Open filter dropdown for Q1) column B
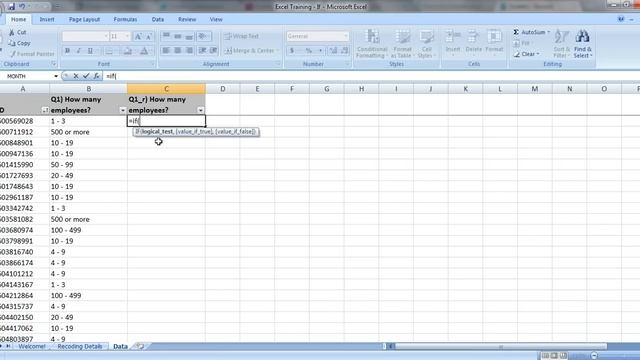640x360 pixels. tap(122, 110)
